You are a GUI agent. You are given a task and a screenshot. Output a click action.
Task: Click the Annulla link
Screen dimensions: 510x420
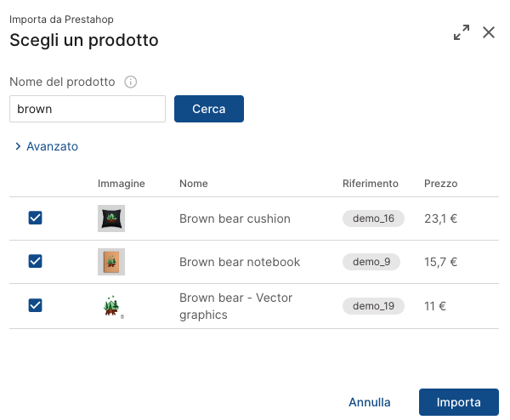tap(370, 402)
